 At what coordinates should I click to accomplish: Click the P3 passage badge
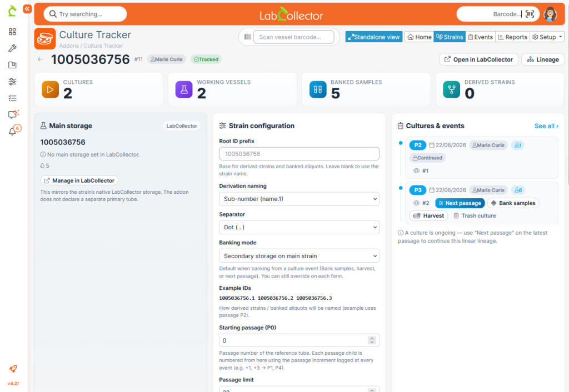(418, 190)
